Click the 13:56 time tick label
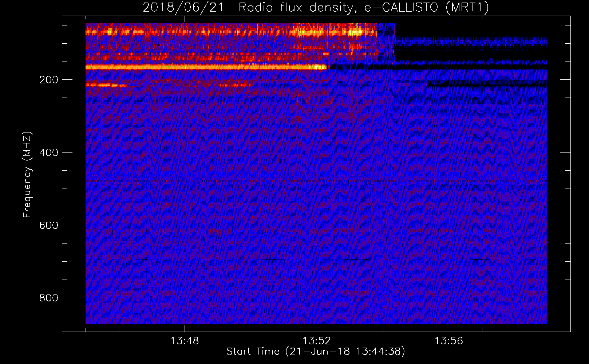 pos(449,341)
